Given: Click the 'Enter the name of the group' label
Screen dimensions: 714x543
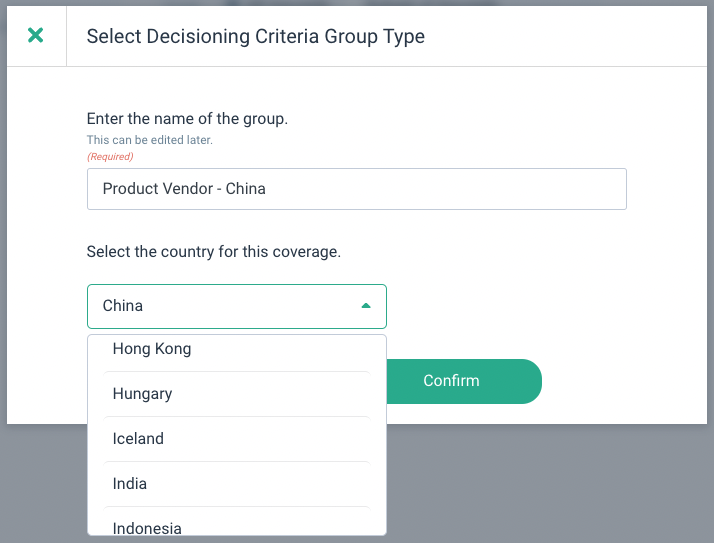Looking at the screenshot, I should [x=187, y=118].
